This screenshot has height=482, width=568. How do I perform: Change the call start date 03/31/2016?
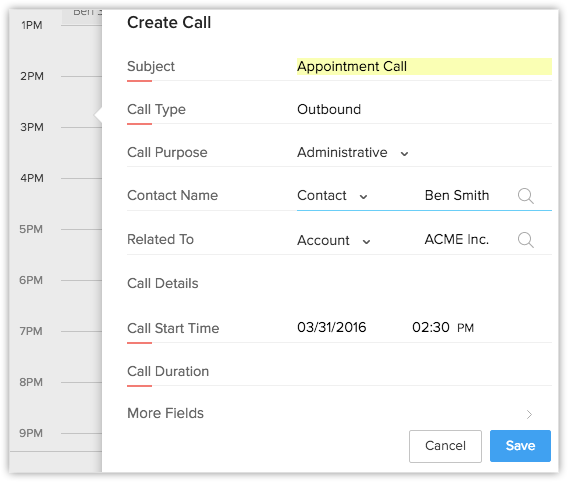coord(331,327)
